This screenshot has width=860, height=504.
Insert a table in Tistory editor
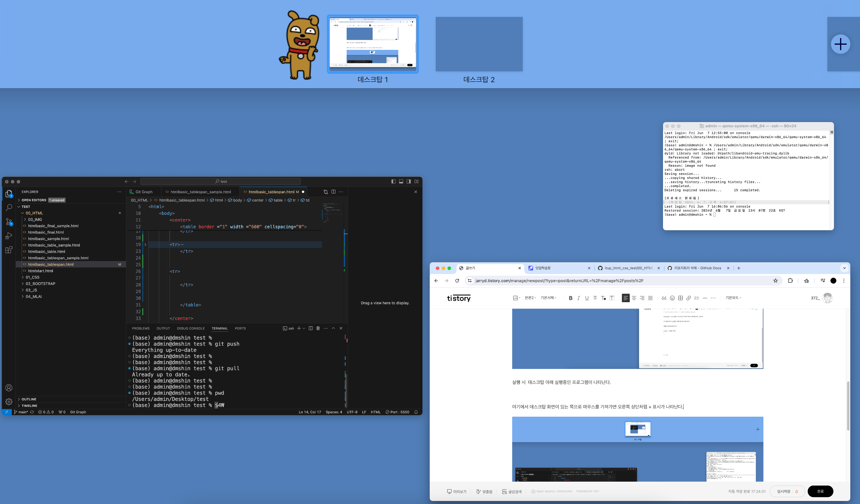pos(680,298)
